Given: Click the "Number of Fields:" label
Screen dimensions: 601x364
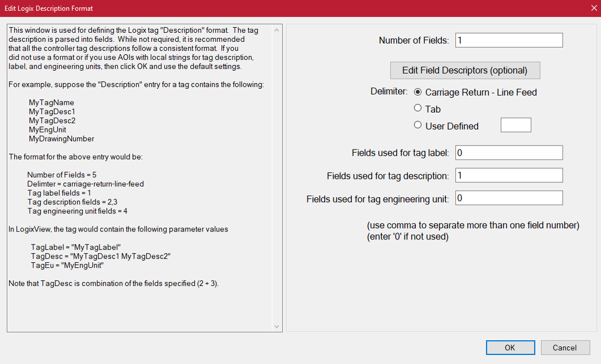Looking at the screenshot, I should [x=414, y=41].
